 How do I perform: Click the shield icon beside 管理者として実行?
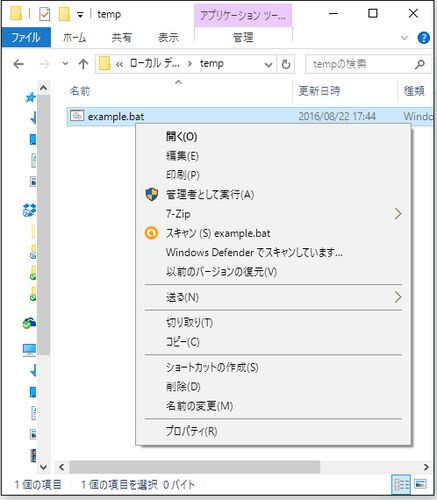click(152, 194)
